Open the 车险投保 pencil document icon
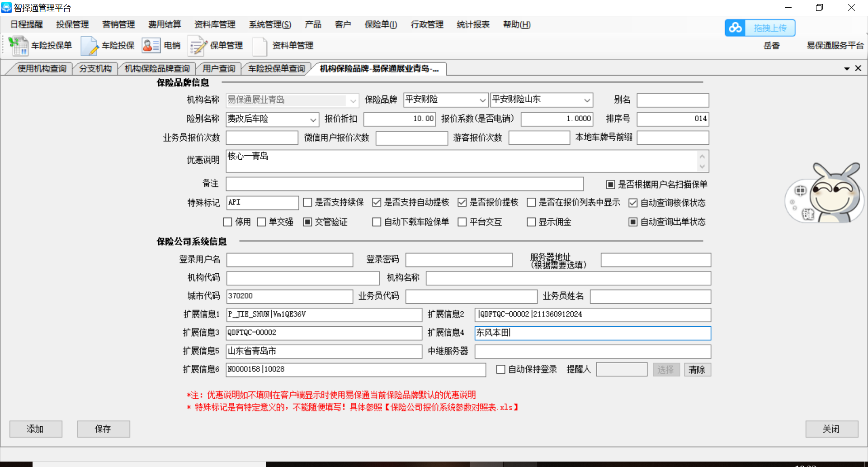 (x=89, y=46)
